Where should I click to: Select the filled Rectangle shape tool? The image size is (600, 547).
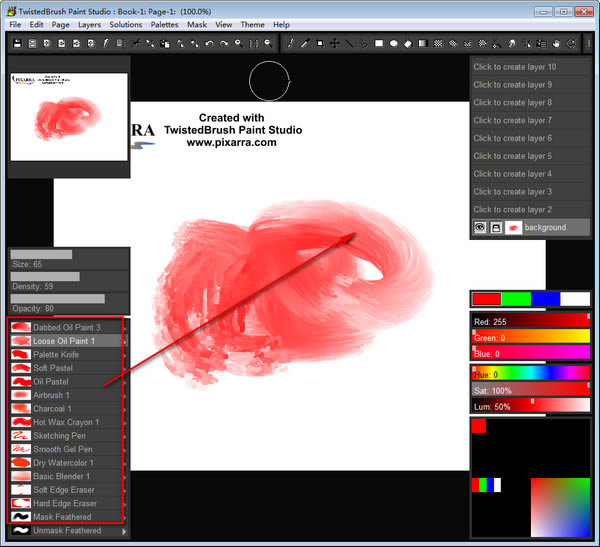379,44
